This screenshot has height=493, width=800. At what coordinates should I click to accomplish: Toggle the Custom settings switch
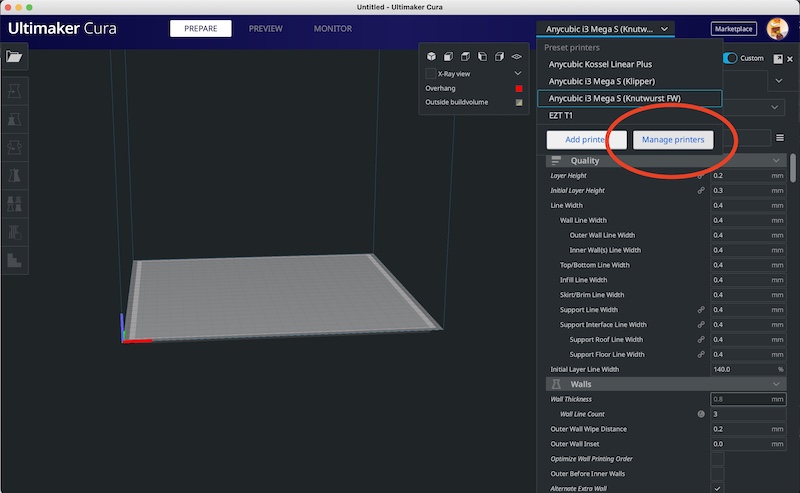730,58
